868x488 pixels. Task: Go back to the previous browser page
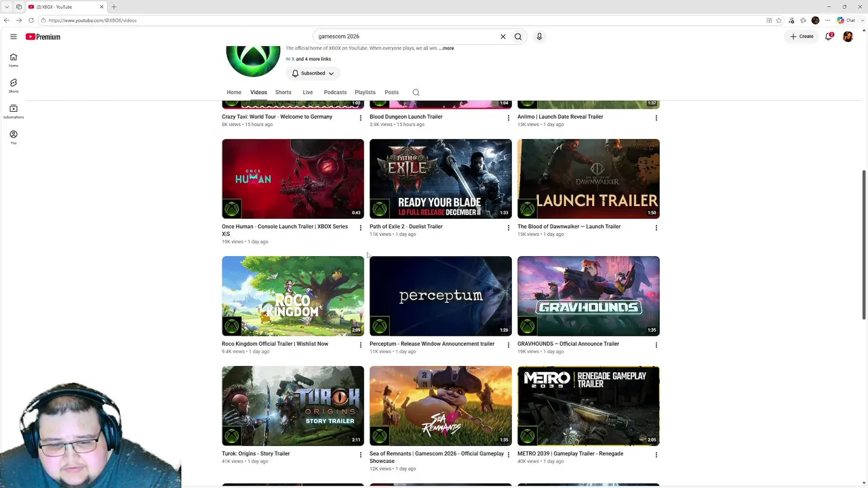7,20
